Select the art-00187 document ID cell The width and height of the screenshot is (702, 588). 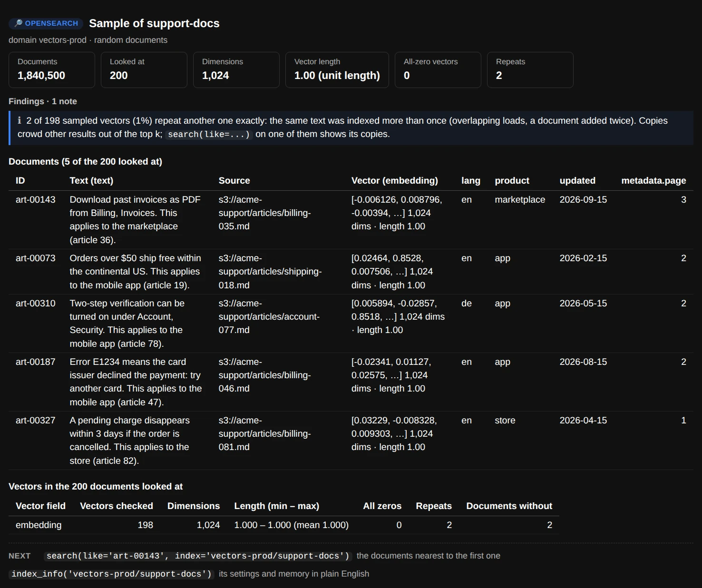click(36, 362)
